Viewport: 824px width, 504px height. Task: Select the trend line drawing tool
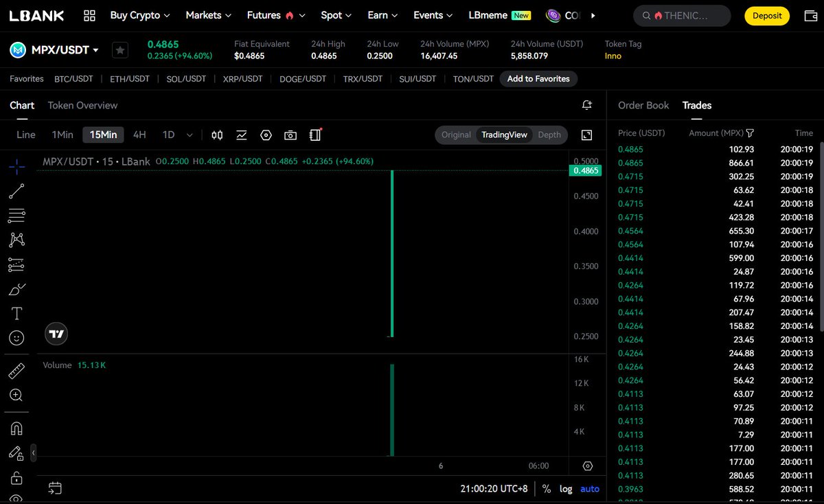pos(16,192)
